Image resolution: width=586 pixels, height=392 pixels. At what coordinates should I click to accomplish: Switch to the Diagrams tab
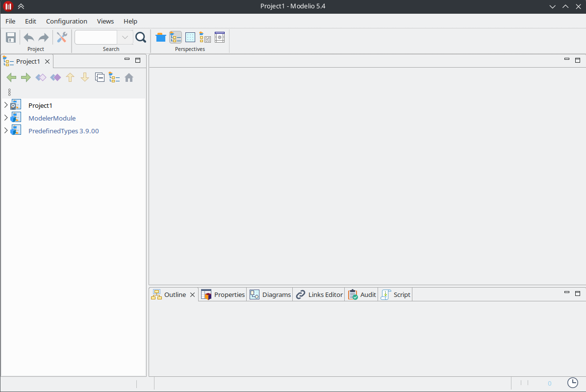tap(270, 294)
